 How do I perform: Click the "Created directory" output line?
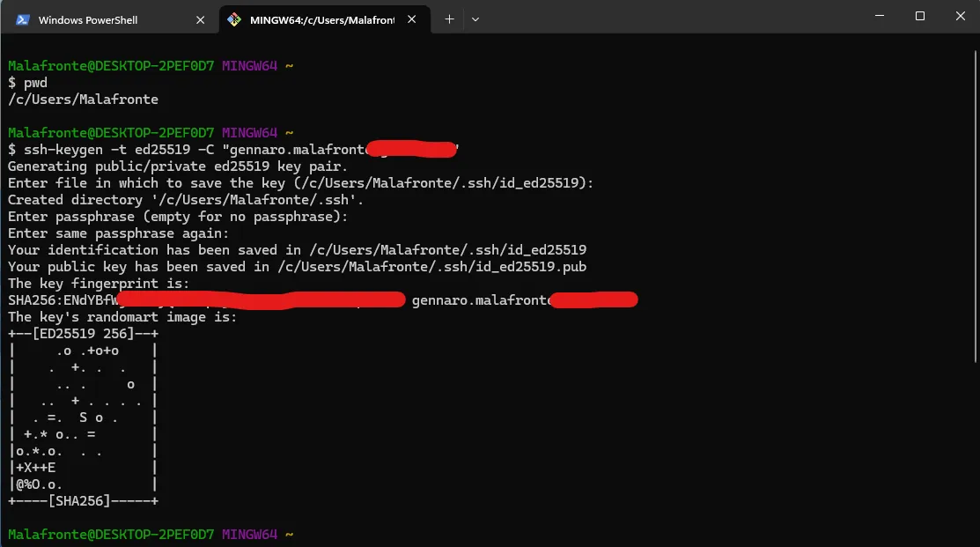point(186,200)
